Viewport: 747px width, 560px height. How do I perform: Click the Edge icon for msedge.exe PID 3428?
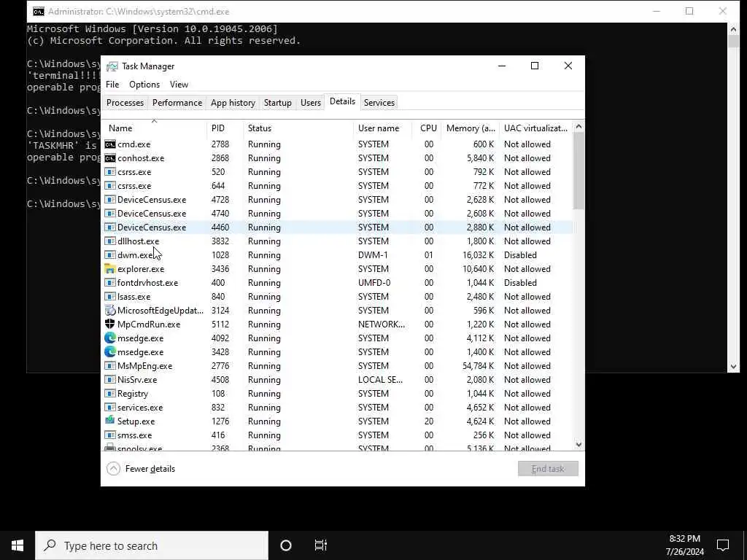click(x=110, y=352)
